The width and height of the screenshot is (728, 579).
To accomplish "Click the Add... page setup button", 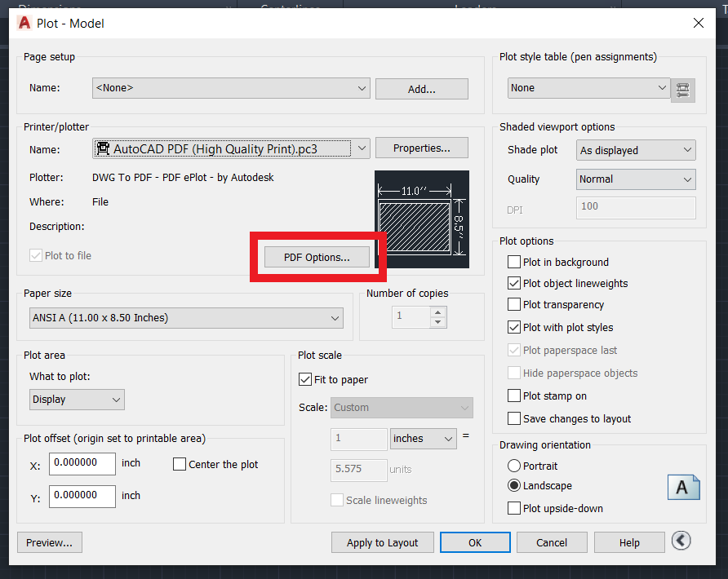I will 422,89.
